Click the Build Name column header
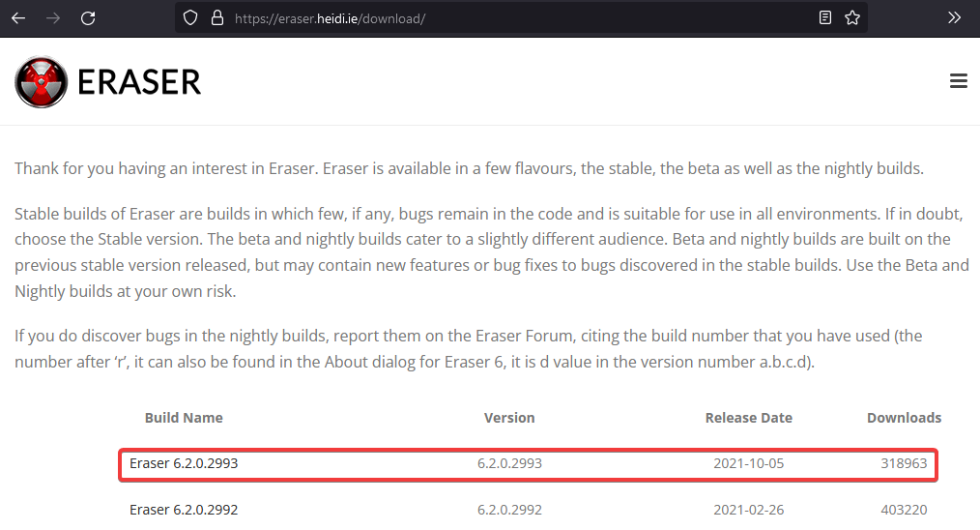Screen dimensions: 980x530 pyautogui.click(x=184, y=418)
